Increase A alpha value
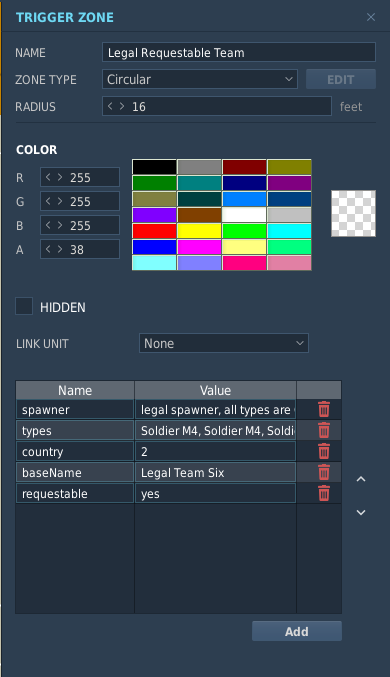 point(60,249)
